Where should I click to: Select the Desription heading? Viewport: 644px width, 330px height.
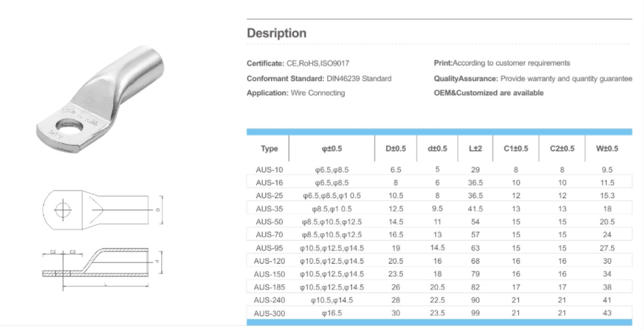[277, 33]
